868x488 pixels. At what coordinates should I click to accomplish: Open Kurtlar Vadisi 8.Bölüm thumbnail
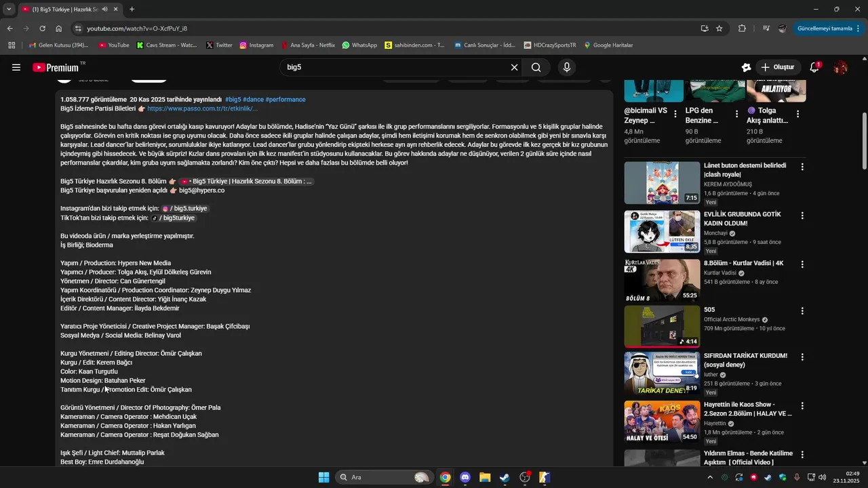click(662, 281)
